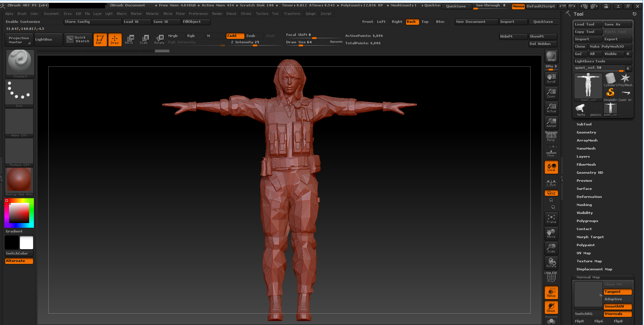Collapse the Normal Map section
This screenshot has height=325, width=644.
(x=588, y=277)
